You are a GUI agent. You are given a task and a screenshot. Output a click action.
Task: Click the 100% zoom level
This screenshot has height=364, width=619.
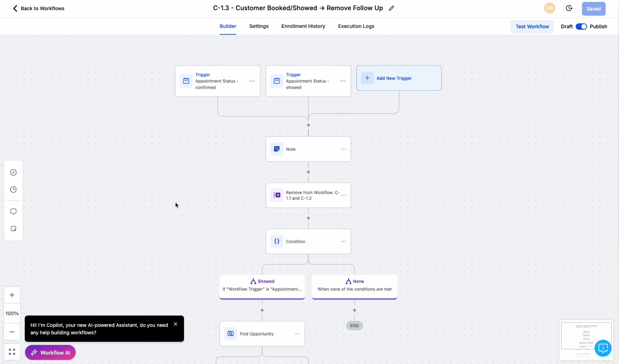point(12,314)
